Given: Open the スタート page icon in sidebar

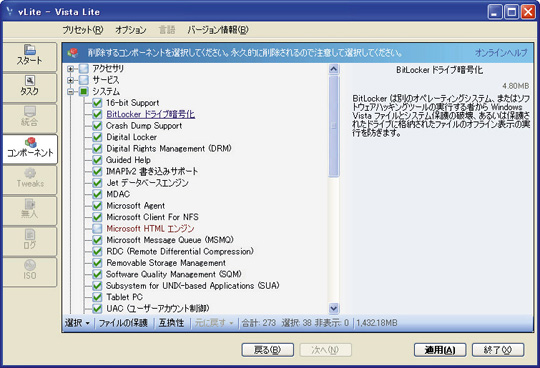Looking at the screenshot, I should pos(30,50).
